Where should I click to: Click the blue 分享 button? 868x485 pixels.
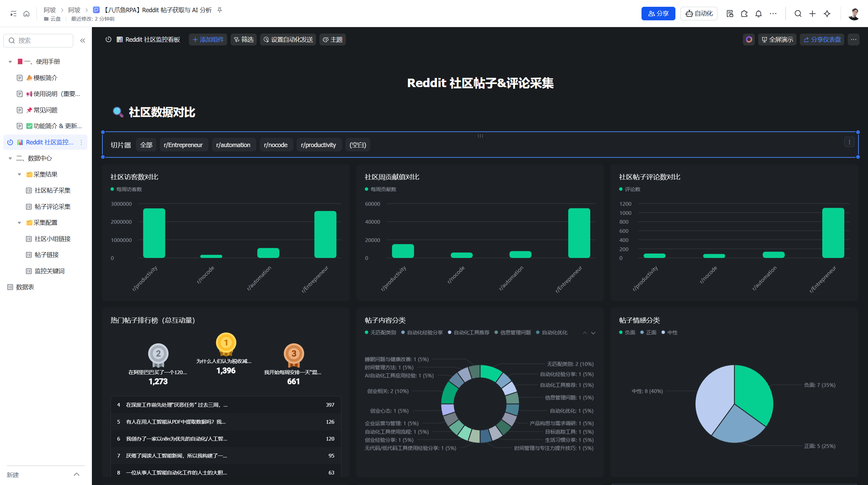coord(658,14)
